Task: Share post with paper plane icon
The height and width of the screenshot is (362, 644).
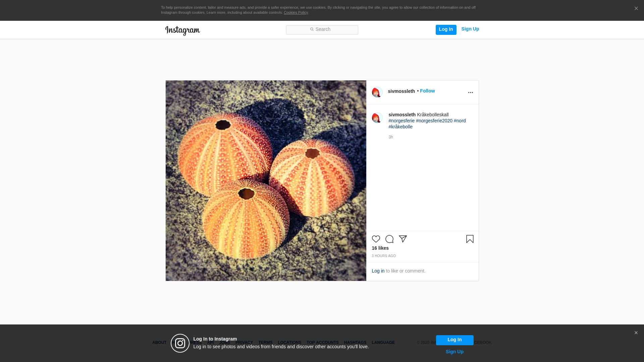Action: 402,239
